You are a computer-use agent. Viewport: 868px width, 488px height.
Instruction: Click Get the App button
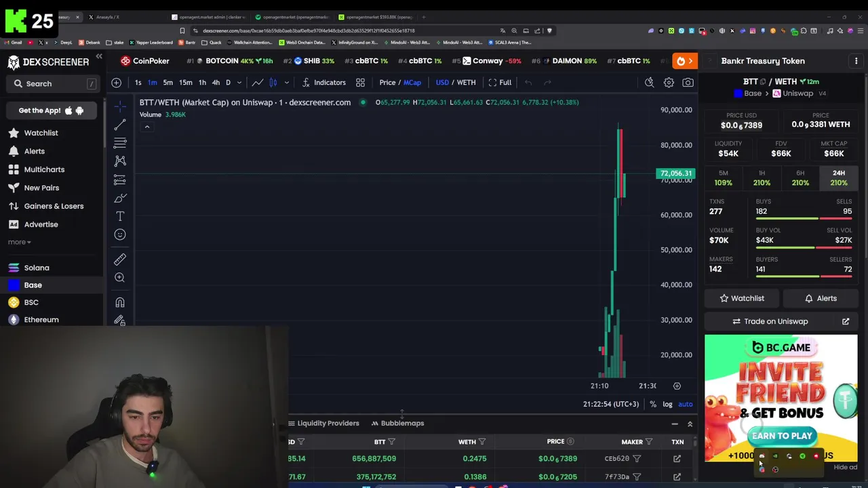click(52, 110)
